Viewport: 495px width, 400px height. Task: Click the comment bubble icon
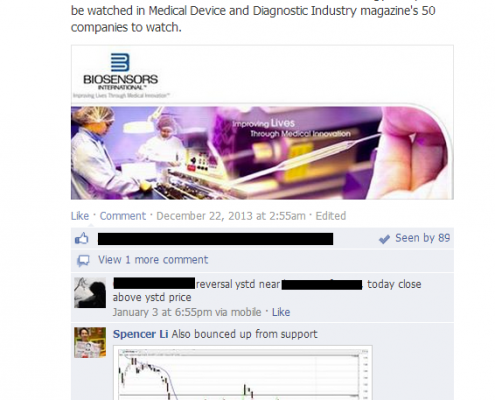[83, 261]
